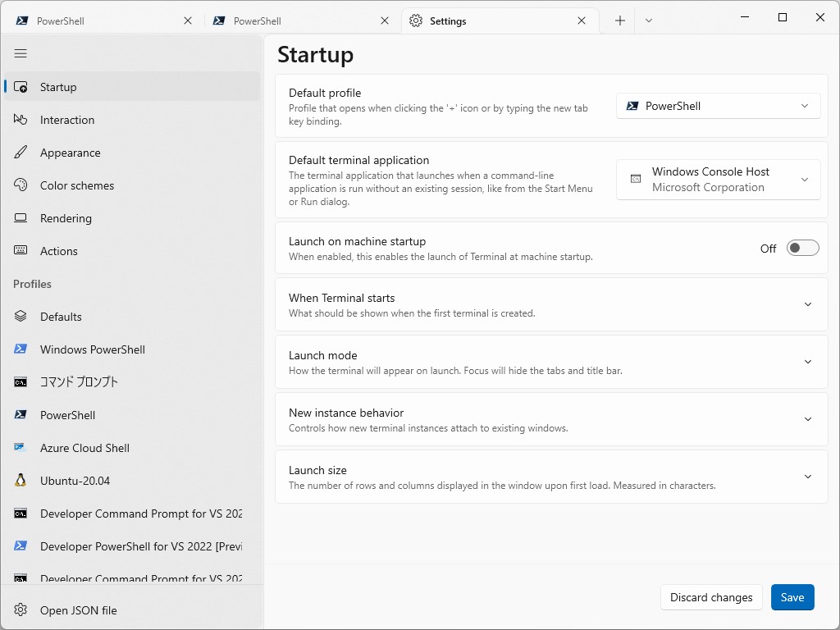
Task: Open the hamburger navigation menu
Action: (21, 53)
